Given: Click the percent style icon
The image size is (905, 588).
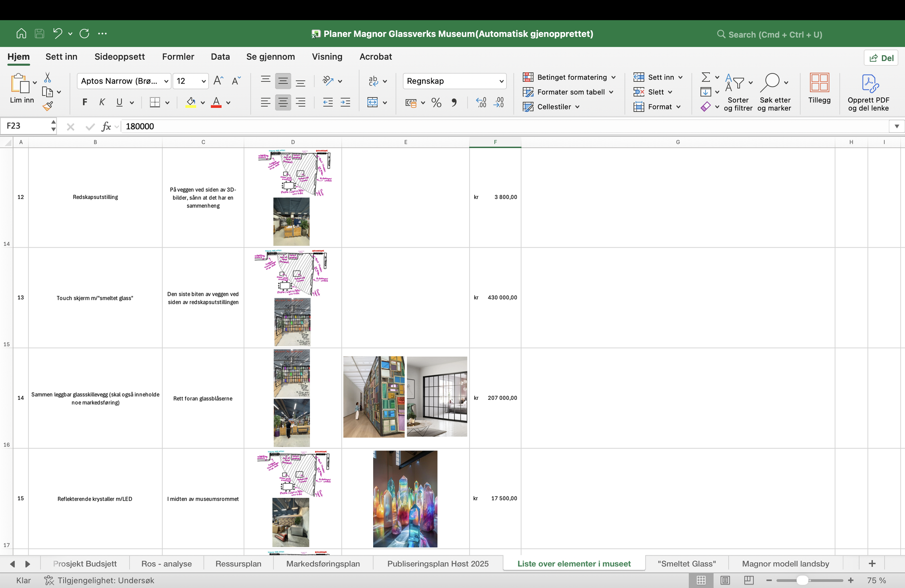Looking at the screenshot, I should [436, 103].
